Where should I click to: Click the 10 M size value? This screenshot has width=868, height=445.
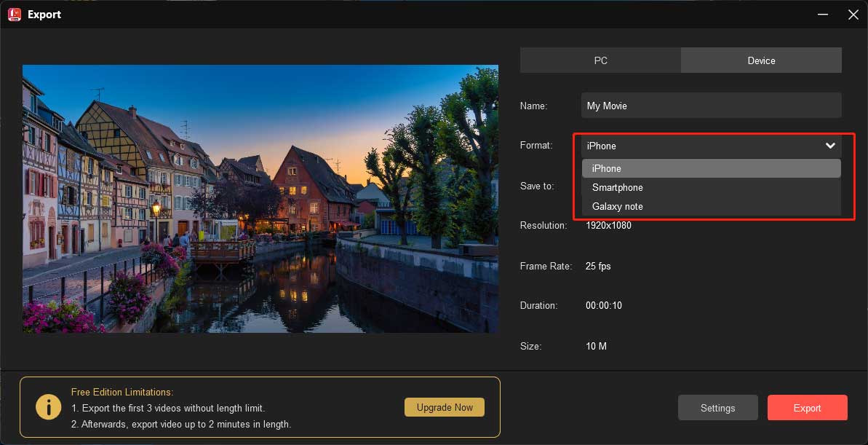tap(596, 347)
